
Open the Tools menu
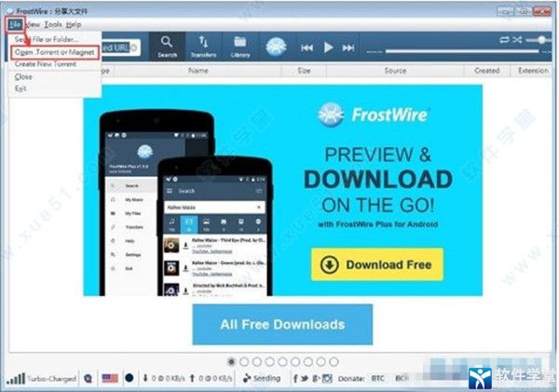pyautogui.click(x=53, y=23)
